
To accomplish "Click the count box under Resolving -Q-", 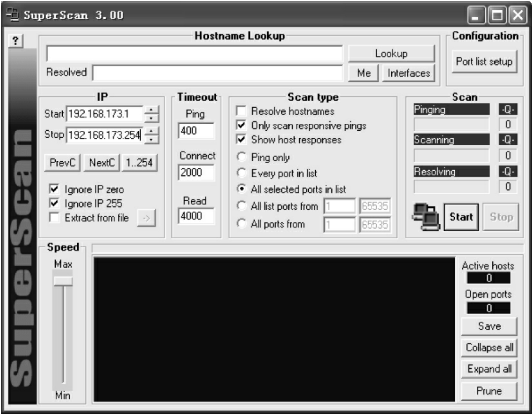I will [x=508, y=186].
